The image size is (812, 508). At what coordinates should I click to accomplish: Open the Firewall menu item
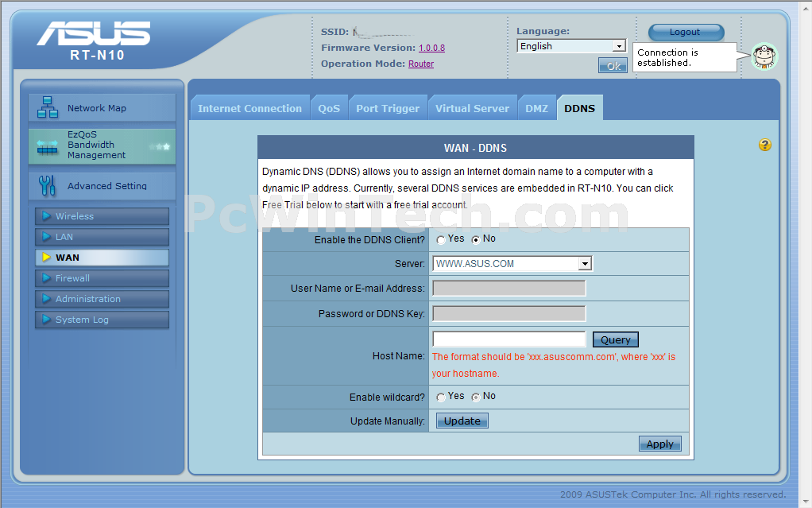click(x=102, y=278)
